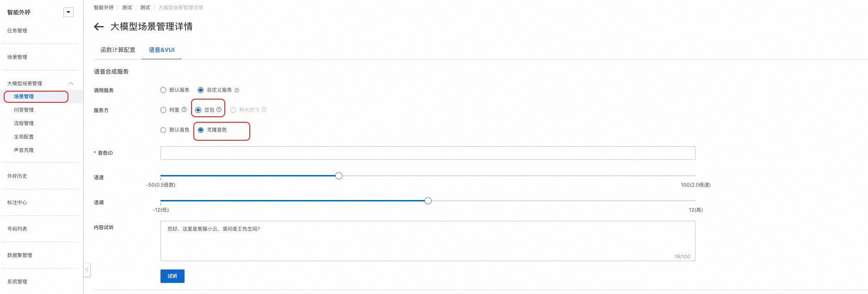Click the help icon next to 科大讯飞
The height and width of the screenshot is (294, 868).
pyautogui.click(x=264, y=110)
